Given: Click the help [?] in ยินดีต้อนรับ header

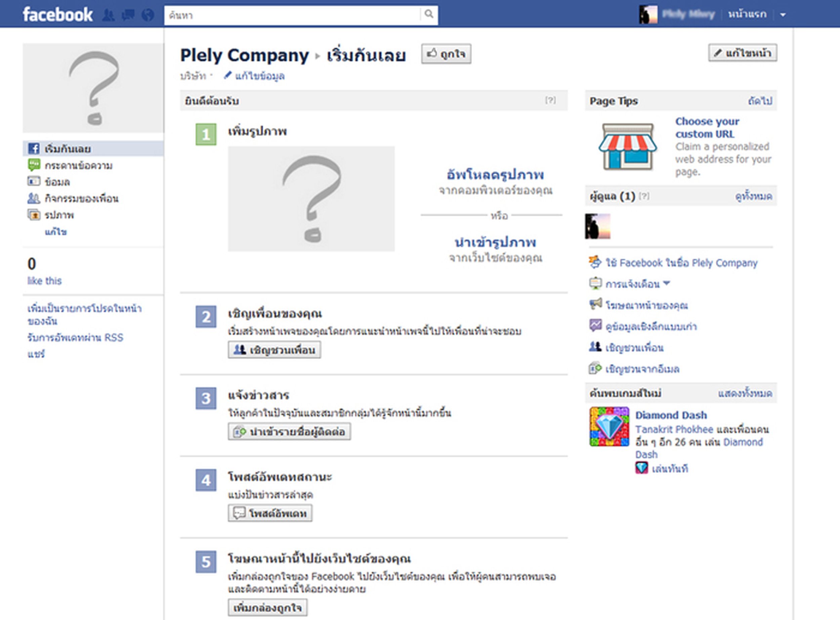Looking at the screenshot, I should click(x=550, y=100).
